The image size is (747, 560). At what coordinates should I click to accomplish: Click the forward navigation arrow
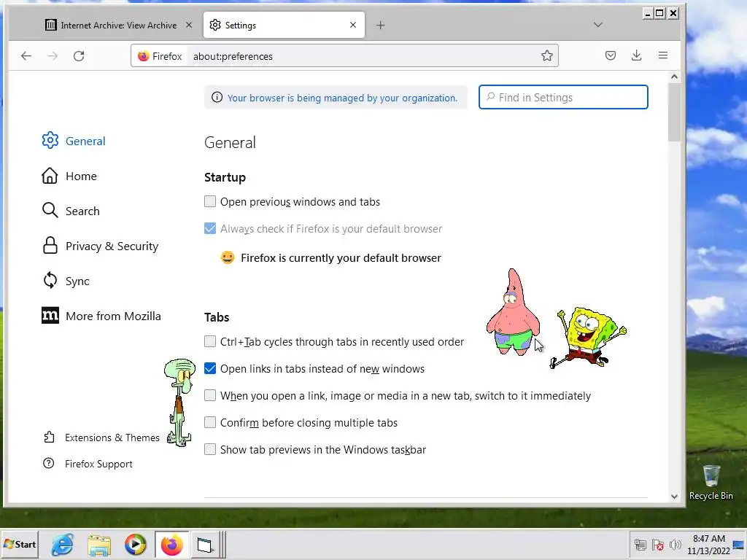click(x=53, y=55)
